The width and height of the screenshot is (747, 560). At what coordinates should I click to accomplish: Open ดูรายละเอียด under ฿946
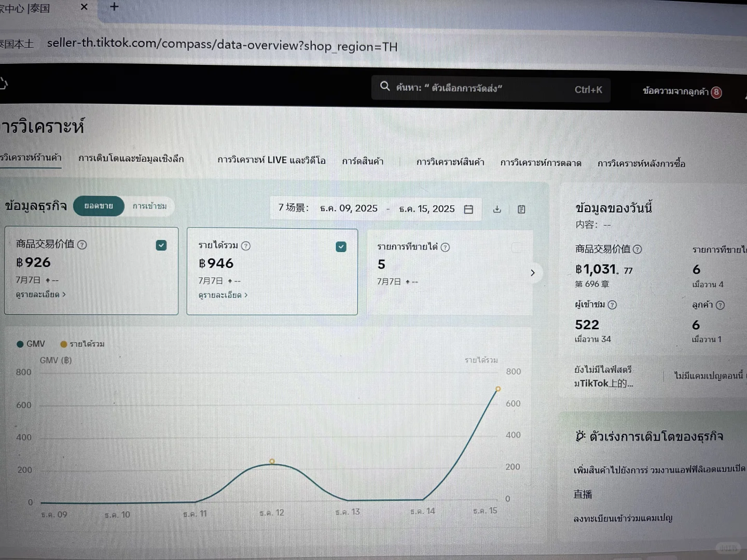click(223, 295)
